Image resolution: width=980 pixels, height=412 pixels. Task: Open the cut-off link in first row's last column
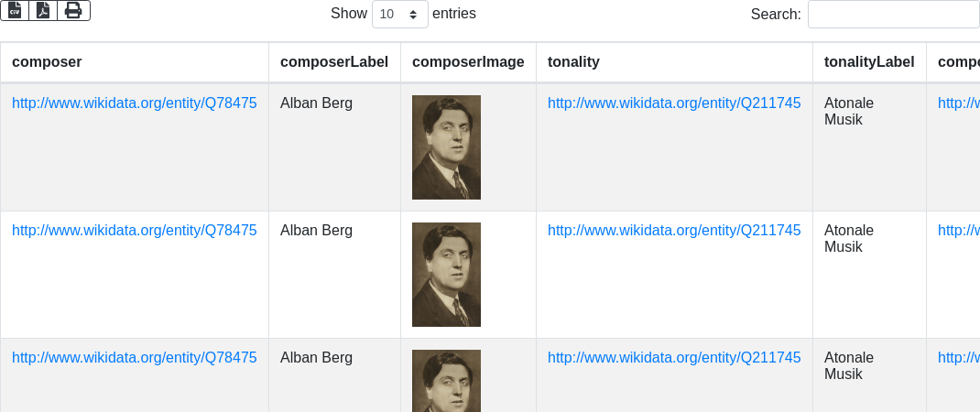click(959, 103)
